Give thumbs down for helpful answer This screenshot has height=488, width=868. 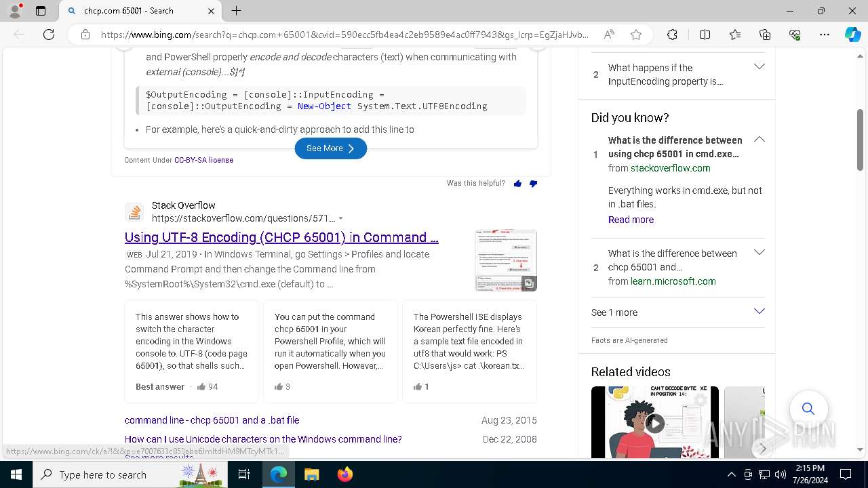[x=533, y=184]
